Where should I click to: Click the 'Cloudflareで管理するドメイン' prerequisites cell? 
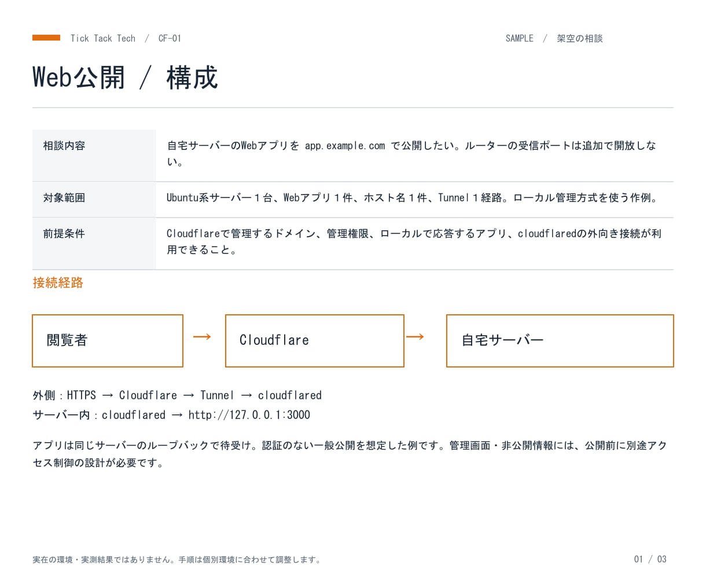[414, 244]
